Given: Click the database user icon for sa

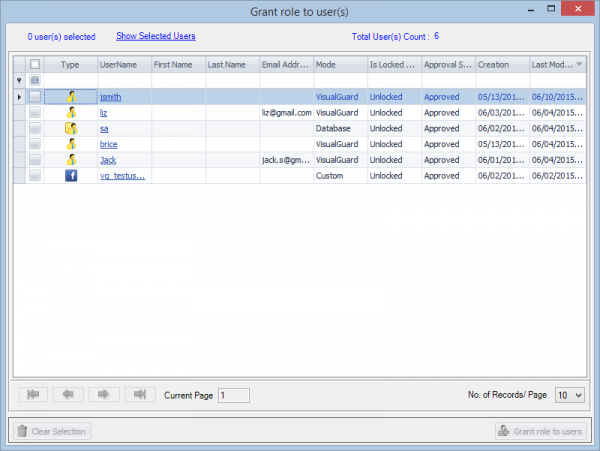Looking at the screenshot, I should (x=71, y=128).
